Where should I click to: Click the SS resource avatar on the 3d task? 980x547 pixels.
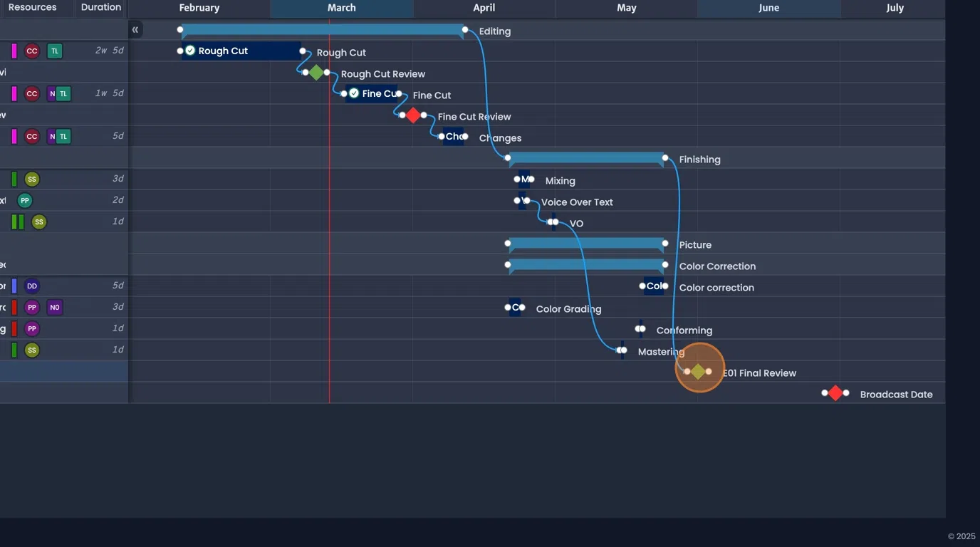(x=32, y=179)
